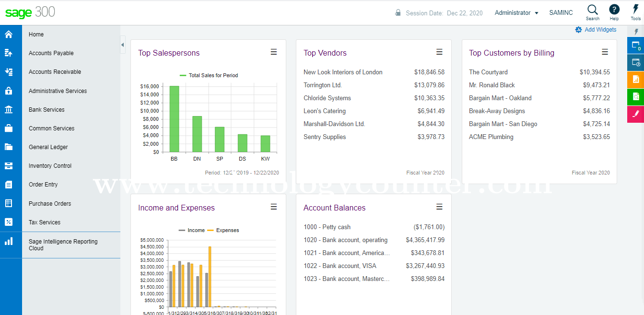Click the blue window icon with zero badge

636,46
